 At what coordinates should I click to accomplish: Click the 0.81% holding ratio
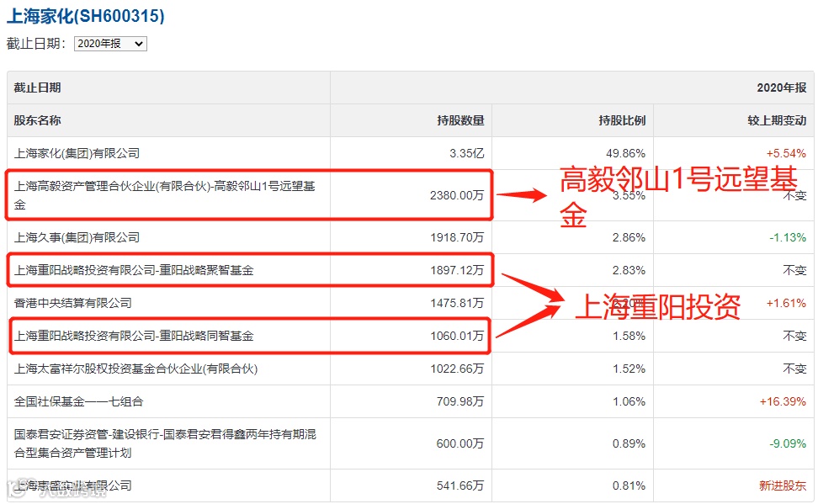(x=629, y=485)
